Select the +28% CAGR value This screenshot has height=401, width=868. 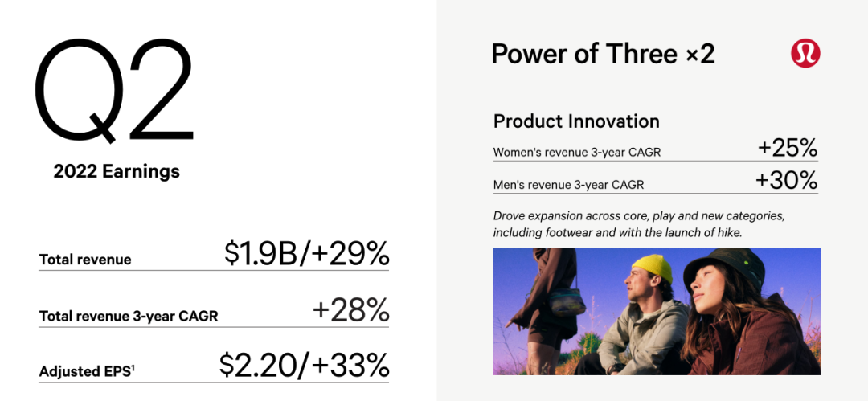point(350,310)
